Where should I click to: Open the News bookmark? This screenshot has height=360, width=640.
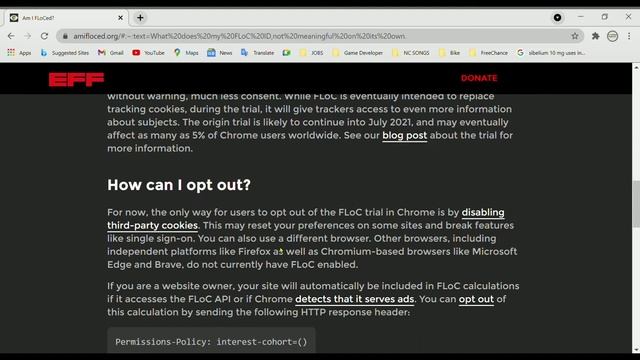[x=220, y=53]
